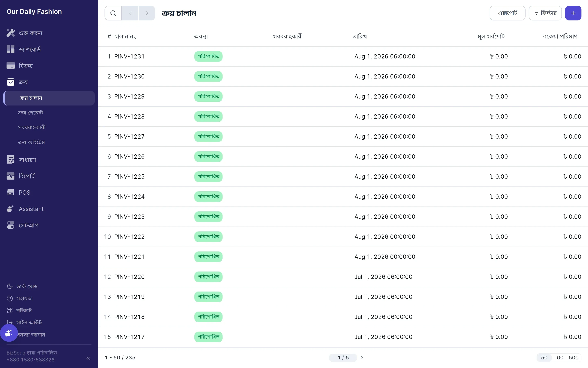Image resolution: width=588 pixels, height=368 pixels.
Task: Click the ক্রয় shopping bag icon
Action: click(10, 82)
